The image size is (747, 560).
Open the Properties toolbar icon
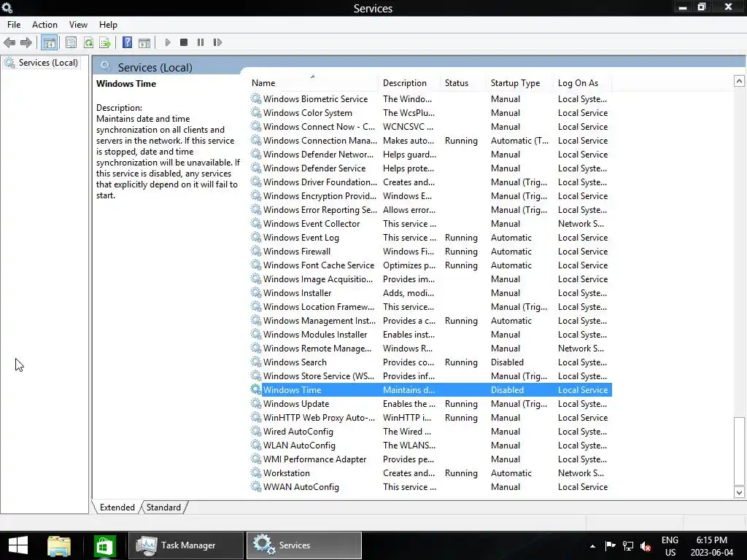tap(71, 43)
